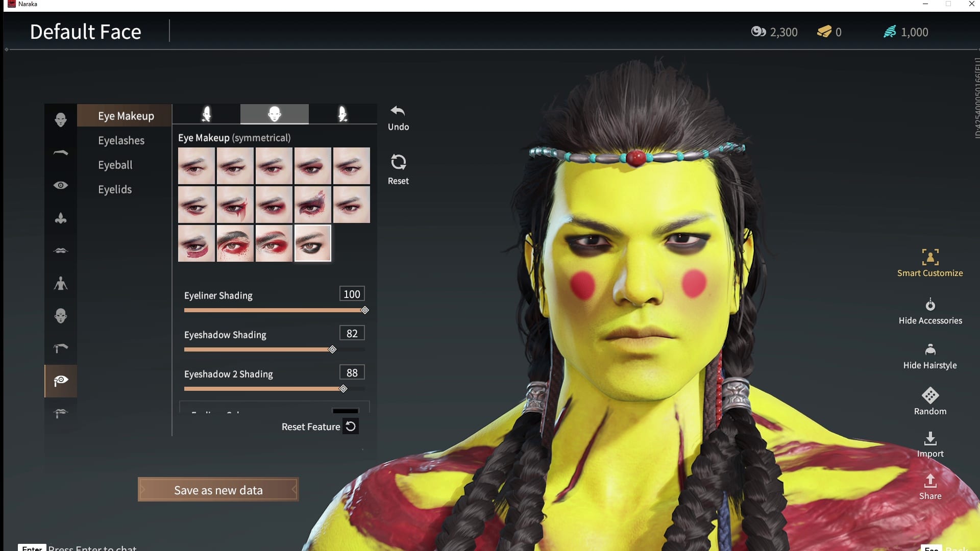This screenshot has width=980, height=551.
Task: Click the eye/iris customization icon
Action: click(60, 185)
